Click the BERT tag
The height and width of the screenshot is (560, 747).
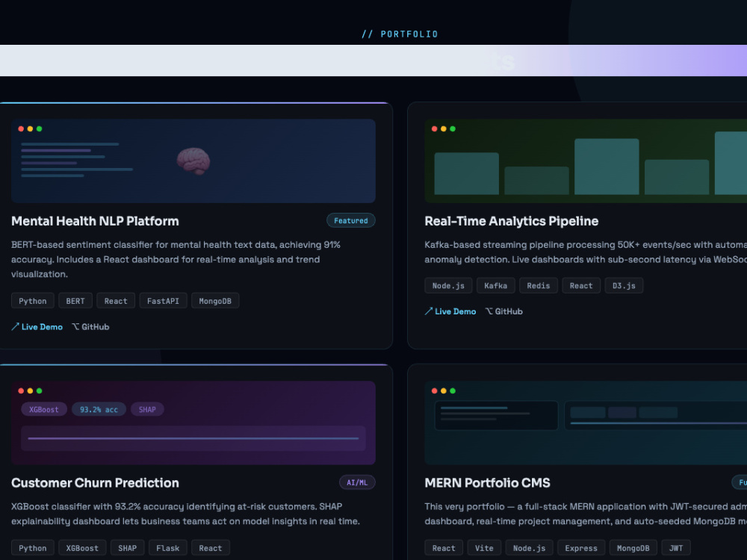point(75,301)
